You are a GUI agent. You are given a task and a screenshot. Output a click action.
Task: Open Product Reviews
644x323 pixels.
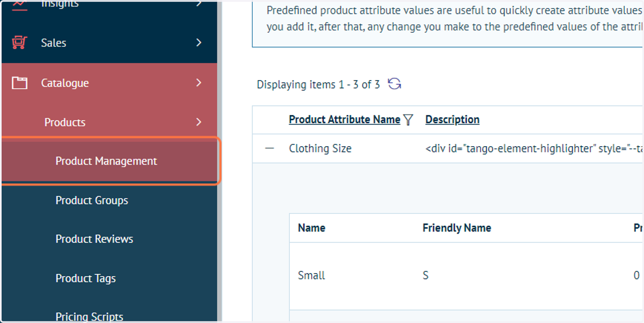(94, 239)
